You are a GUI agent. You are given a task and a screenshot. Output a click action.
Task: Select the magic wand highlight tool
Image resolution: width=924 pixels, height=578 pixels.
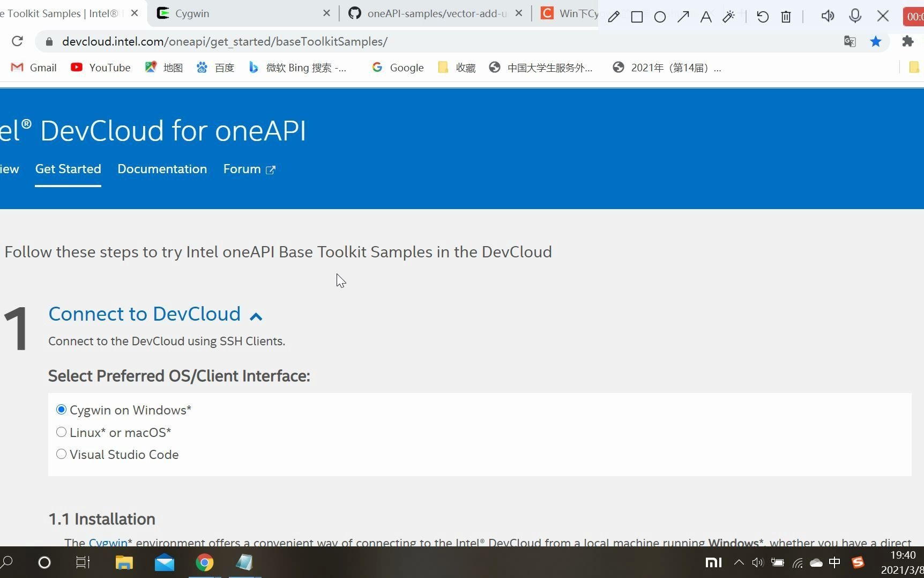[728, 17]
